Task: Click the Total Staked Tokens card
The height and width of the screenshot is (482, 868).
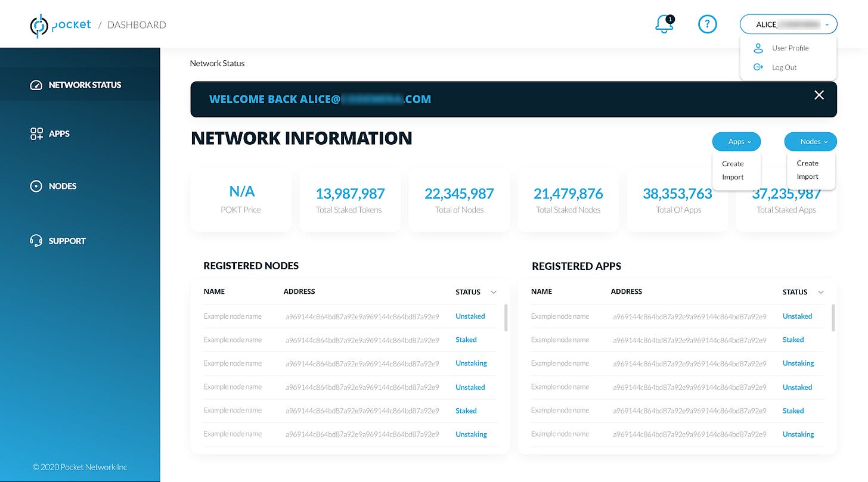Action: tap(350, 200)
